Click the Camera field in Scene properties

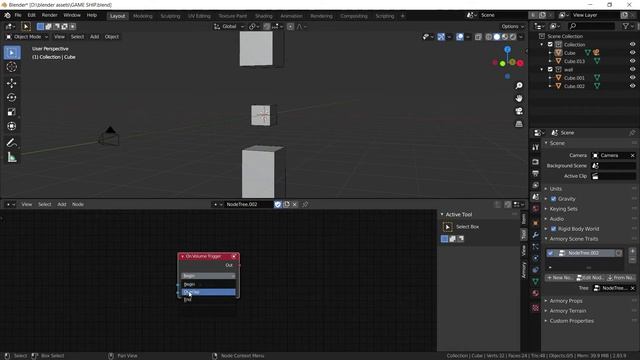click(x=613, y=156)
